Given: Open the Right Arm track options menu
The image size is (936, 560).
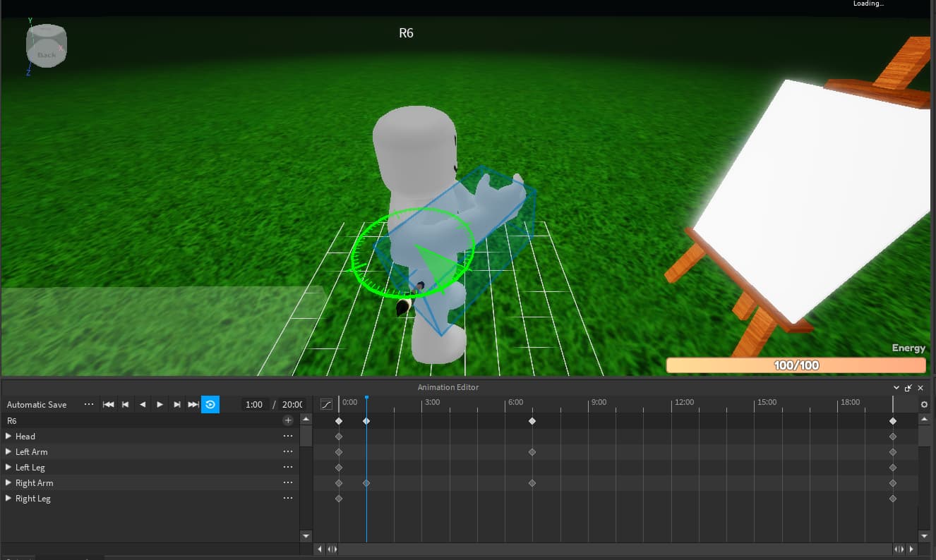Looking at the screenshot, I should pos(288,482).
